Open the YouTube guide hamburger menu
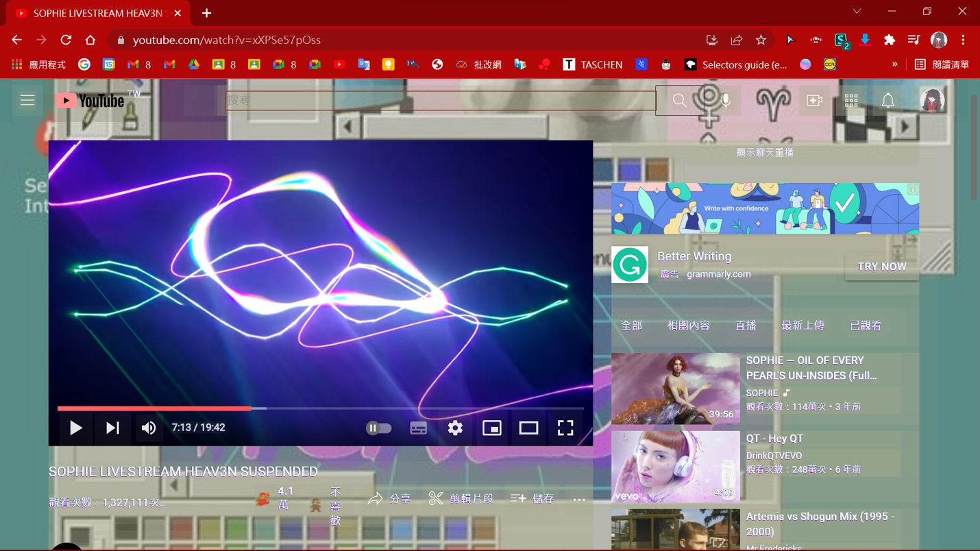Screen dimensions: 980x551 27,101
